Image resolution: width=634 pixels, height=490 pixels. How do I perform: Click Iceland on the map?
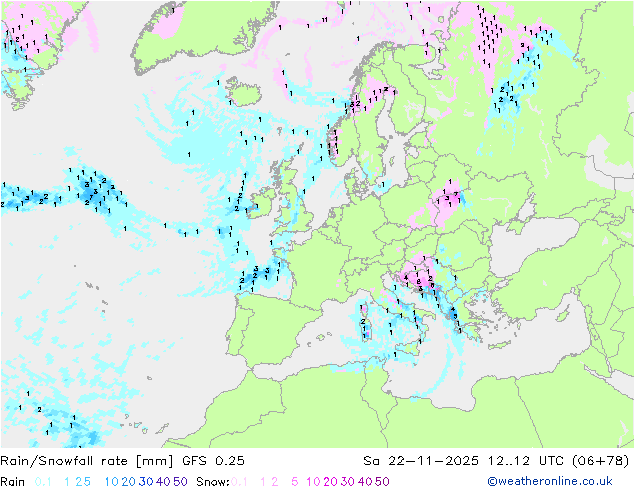[244, 94]
